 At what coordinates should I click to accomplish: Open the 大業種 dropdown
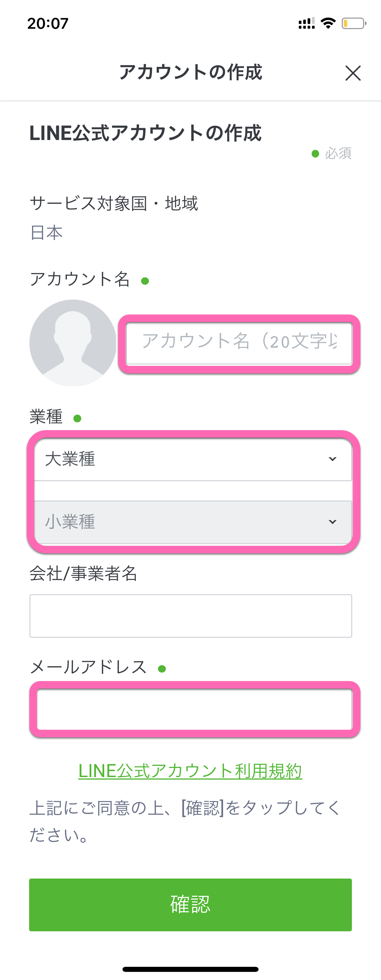click(x=193, y=459)
